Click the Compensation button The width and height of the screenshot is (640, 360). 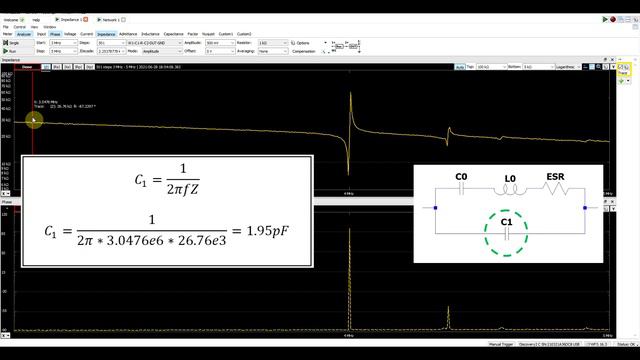tap(304, 51)
